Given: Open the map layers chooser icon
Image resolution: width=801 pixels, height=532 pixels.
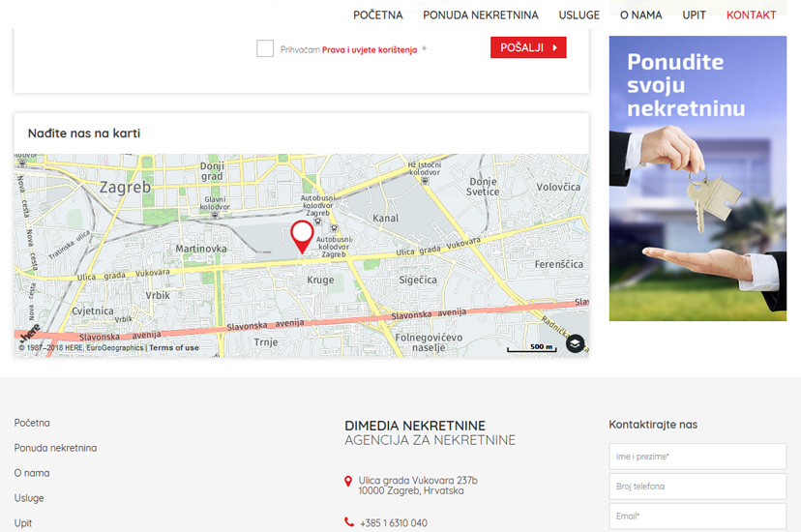Looking at the screenshot, I should [575, 343].
